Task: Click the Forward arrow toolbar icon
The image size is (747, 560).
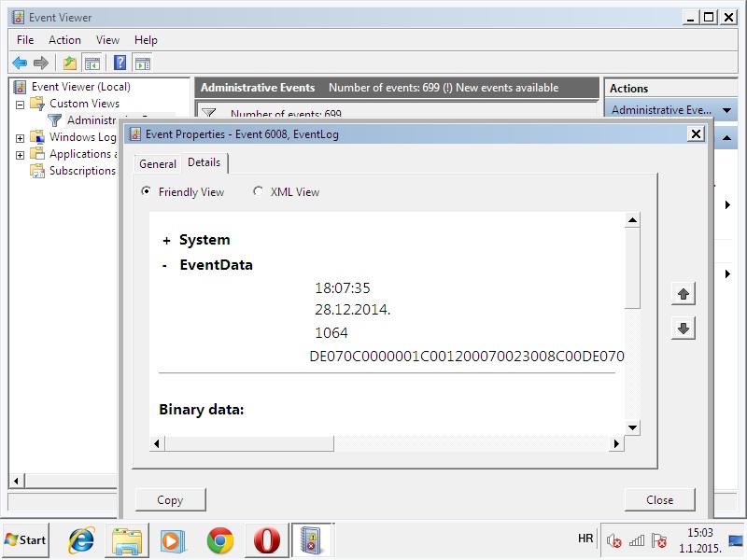Action: (x=41, y=63)
